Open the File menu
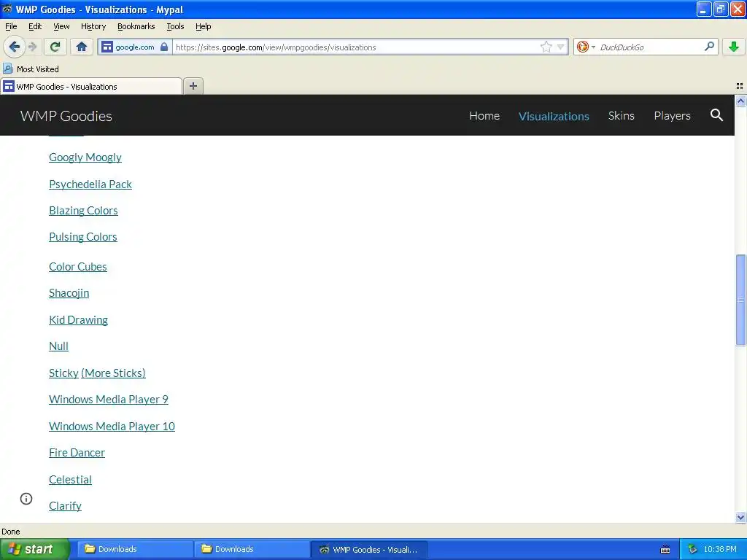Viewport: 747px width, 560px height. 11,26
